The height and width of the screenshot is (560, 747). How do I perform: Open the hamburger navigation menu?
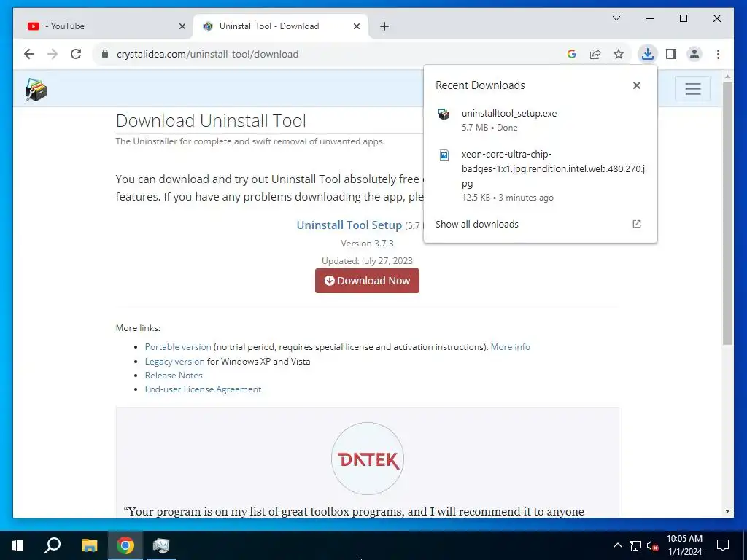(x=693, y=88)
